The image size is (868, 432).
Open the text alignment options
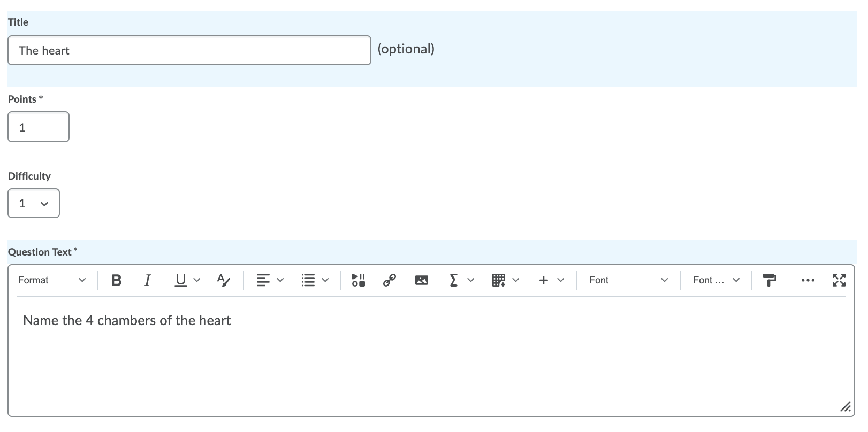(269, 280)
